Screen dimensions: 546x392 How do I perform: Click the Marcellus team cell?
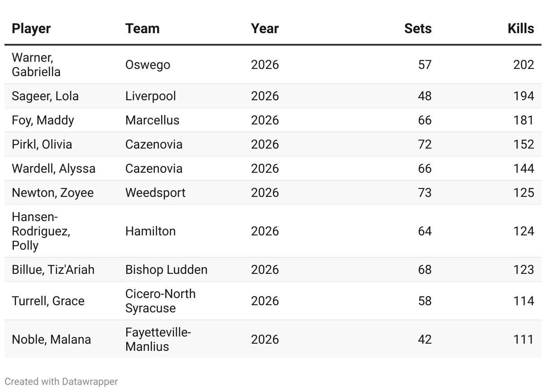[x=152, y=120]
